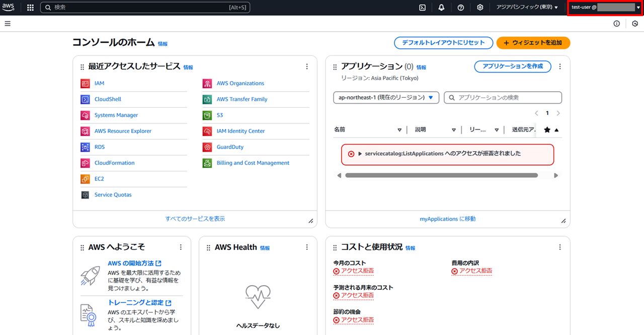Viewport: 644px width, 335px height.
Task: Click the AWS logo home icon
Action: pyautogui.click(x=9, y=8)
